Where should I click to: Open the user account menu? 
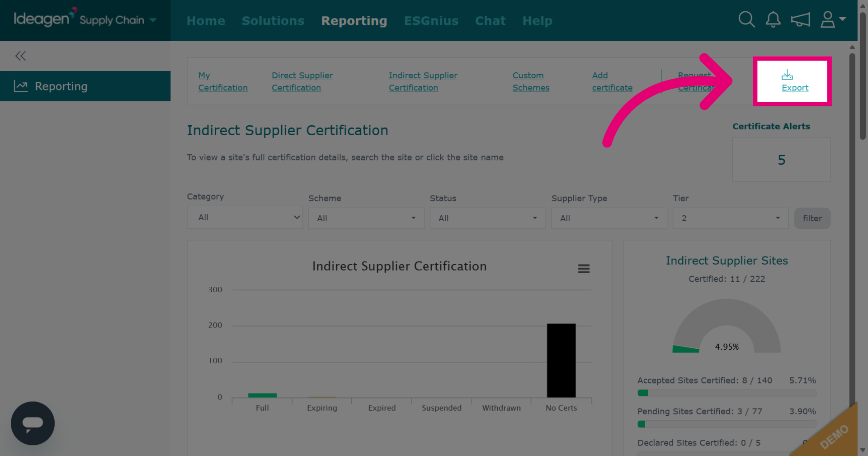coord(833,19)
